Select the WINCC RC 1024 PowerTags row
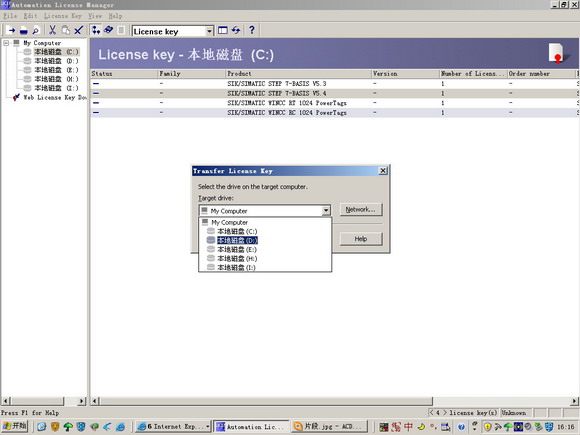The image size is (580, 435). click(x=334, y=112)
